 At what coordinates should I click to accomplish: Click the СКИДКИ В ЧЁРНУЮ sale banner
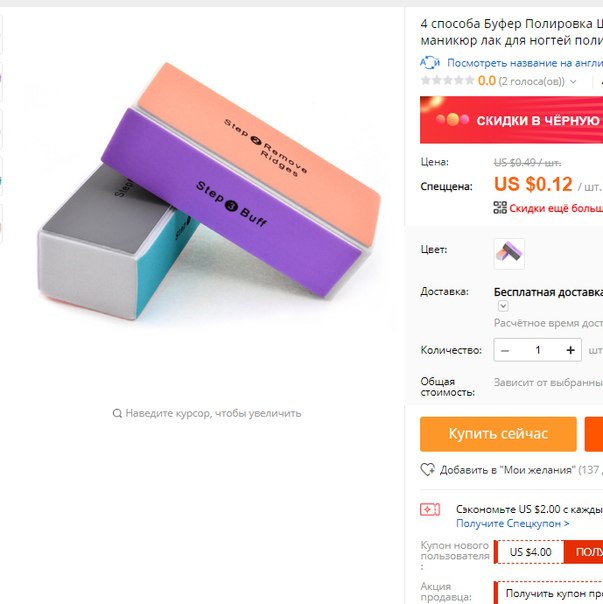point(512,120)
